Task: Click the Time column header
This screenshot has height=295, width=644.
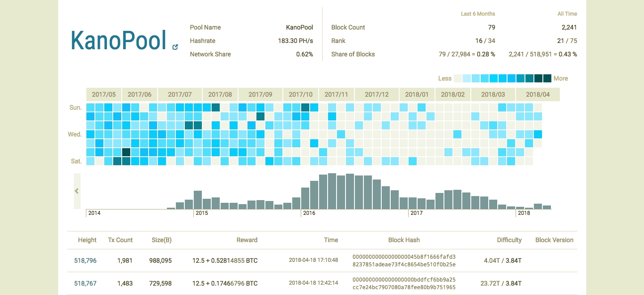Action: [331, 240]
